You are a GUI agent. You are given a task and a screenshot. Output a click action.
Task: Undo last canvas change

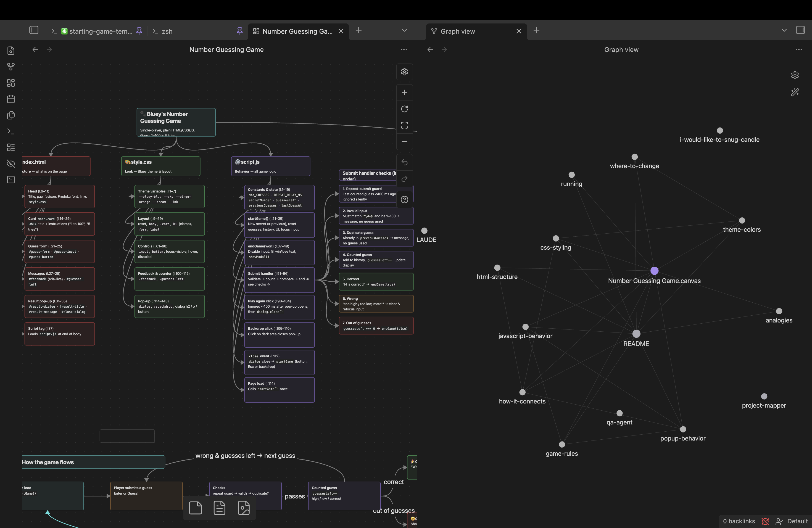coord(404,162)
